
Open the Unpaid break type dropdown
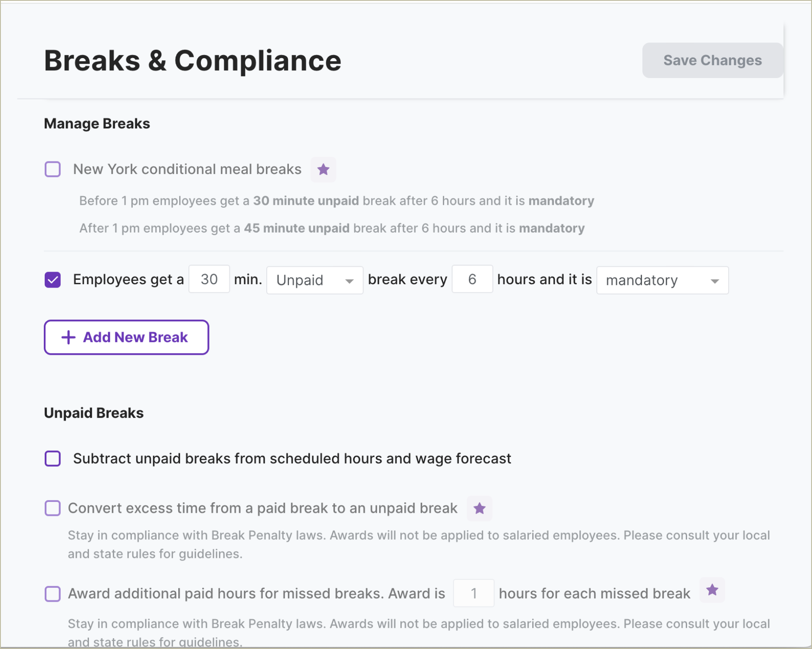click(314, 280)
